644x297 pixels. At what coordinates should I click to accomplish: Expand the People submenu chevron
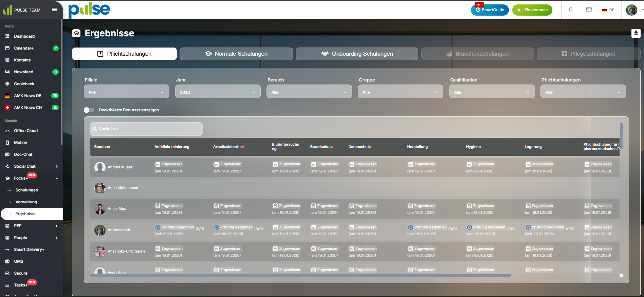(57, 238)
